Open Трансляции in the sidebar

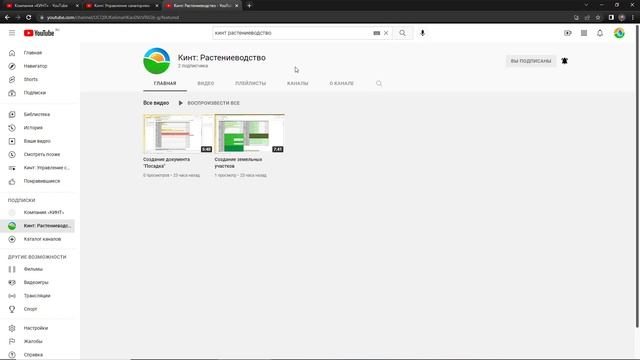[37, 296]
